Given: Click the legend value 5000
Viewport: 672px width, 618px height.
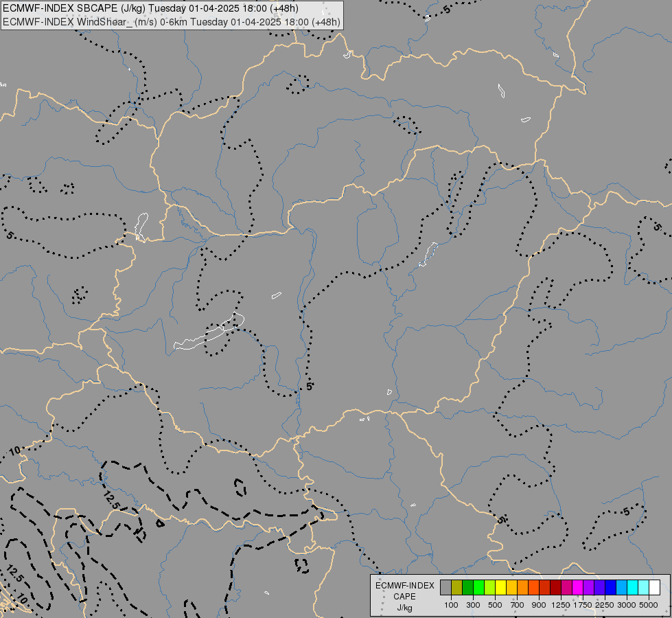Looking at the screenshot, I should [x=649, y=605].
